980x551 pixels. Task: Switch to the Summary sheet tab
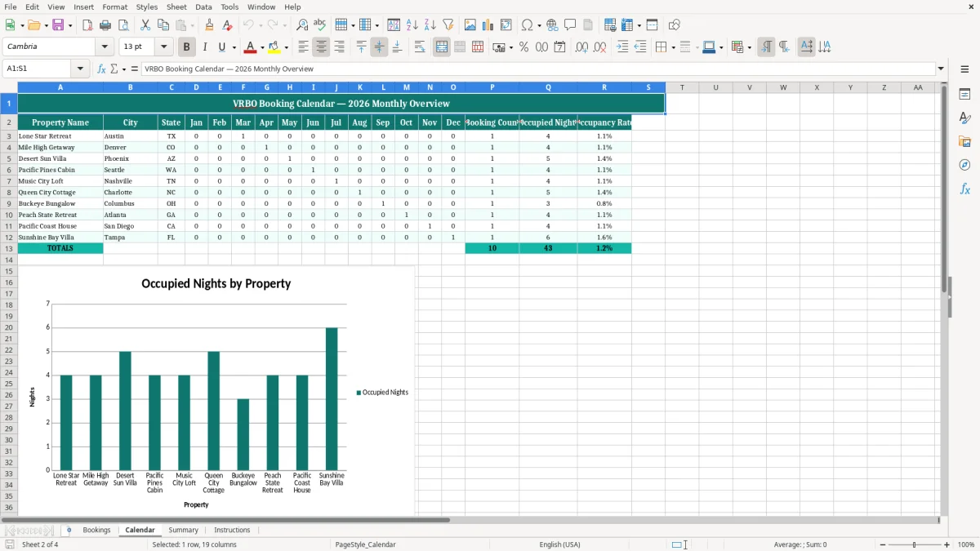pos(183,530)
